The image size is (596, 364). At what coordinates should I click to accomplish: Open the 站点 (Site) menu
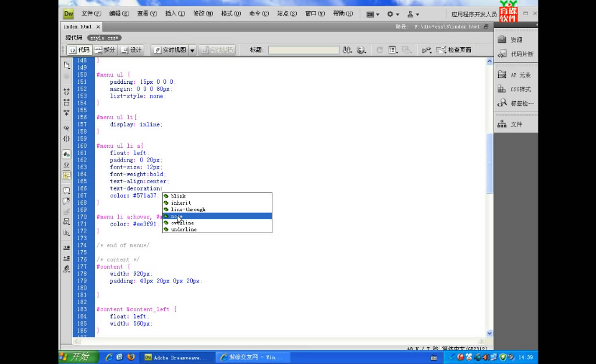(287, 13)
